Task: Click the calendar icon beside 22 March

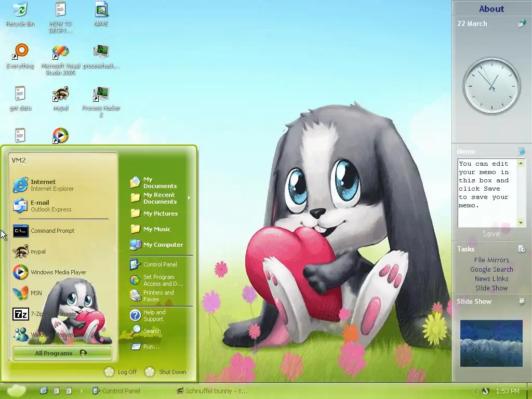Action: click(x=522, y=23)
